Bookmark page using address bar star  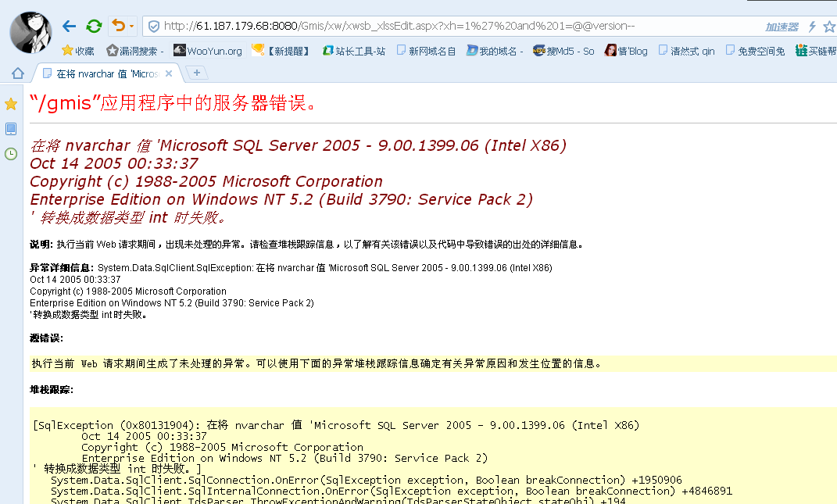click(x=829, y=26)
